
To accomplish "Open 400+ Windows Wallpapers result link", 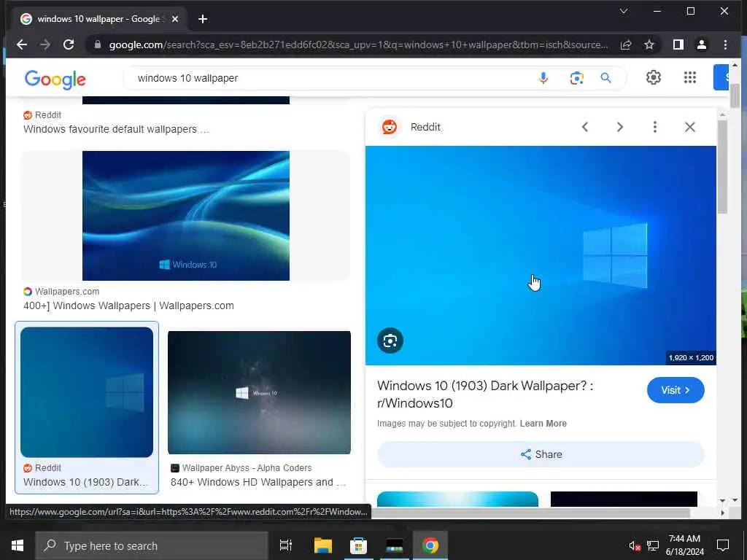I will (128, 306).
